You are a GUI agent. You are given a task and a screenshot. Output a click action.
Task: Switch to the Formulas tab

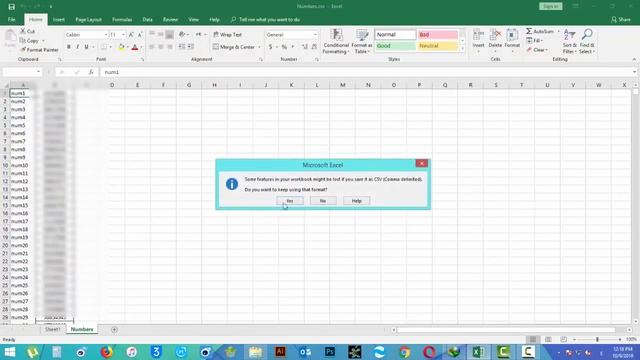click(122, 20)
